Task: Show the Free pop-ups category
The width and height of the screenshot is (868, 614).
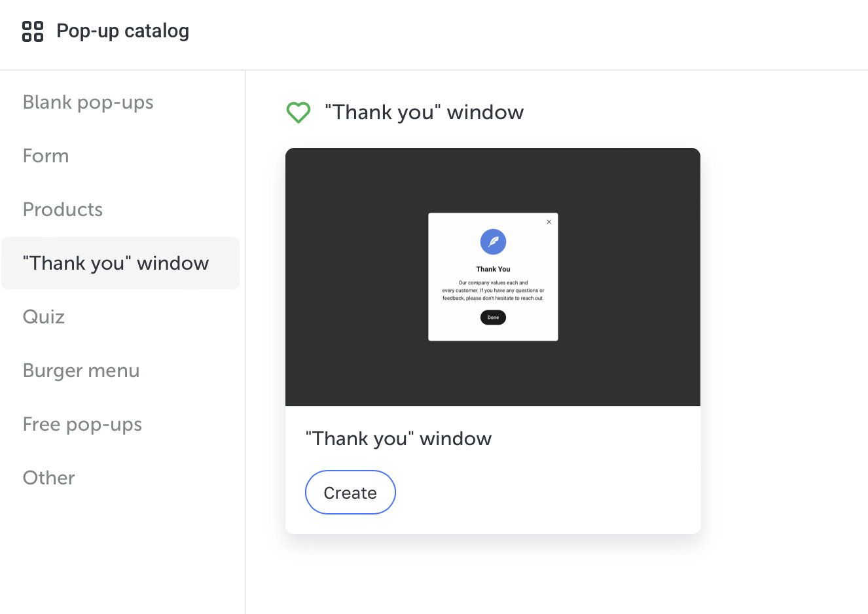Action: tap(82, 424)
